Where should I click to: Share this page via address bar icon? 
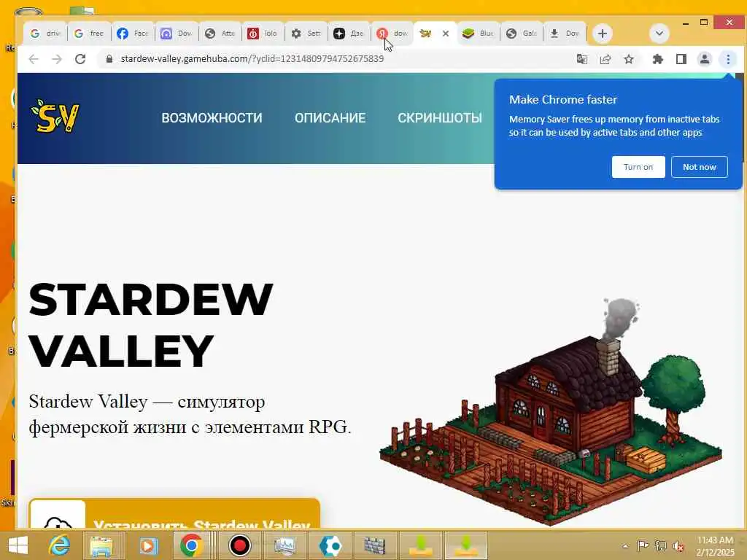point(605,59)
